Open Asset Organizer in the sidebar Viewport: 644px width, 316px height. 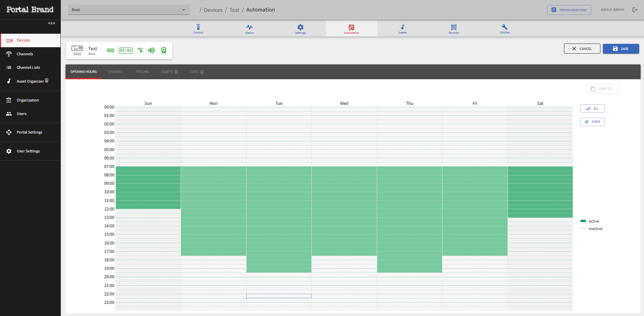click(x=30, y=81)
